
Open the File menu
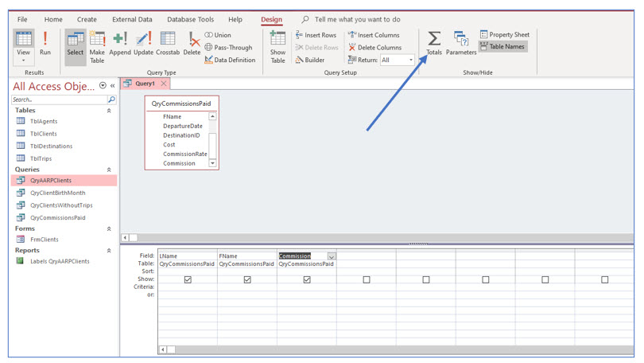coord(22,19)
